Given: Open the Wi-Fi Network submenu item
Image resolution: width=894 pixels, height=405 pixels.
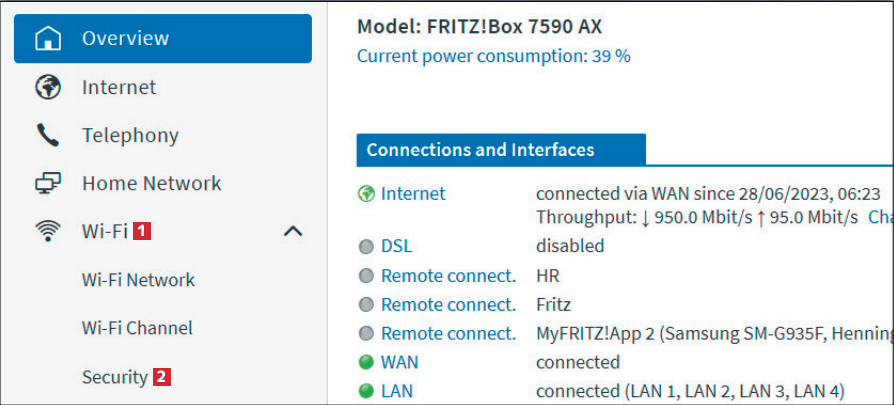Looking at the screenshot, I should (138, 280).
